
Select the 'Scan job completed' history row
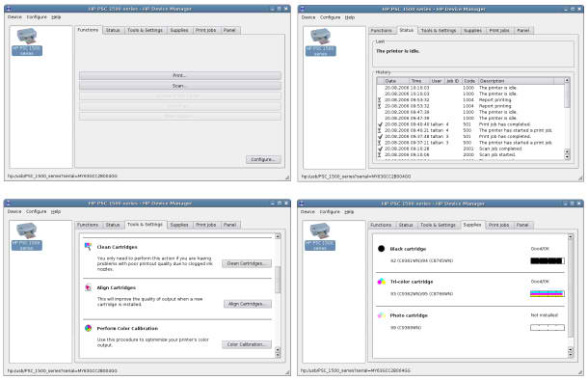click(470, 149)
